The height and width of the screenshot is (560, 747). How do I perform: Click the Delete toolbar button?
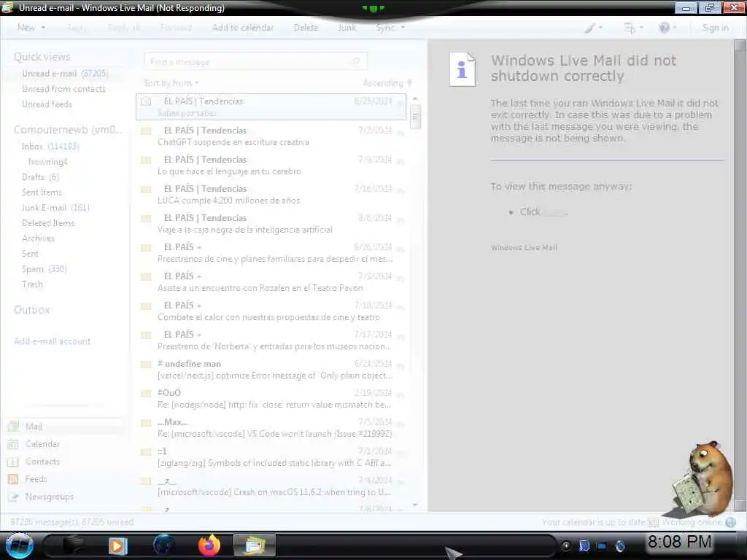pyautogui.click(x=306, y=28)
